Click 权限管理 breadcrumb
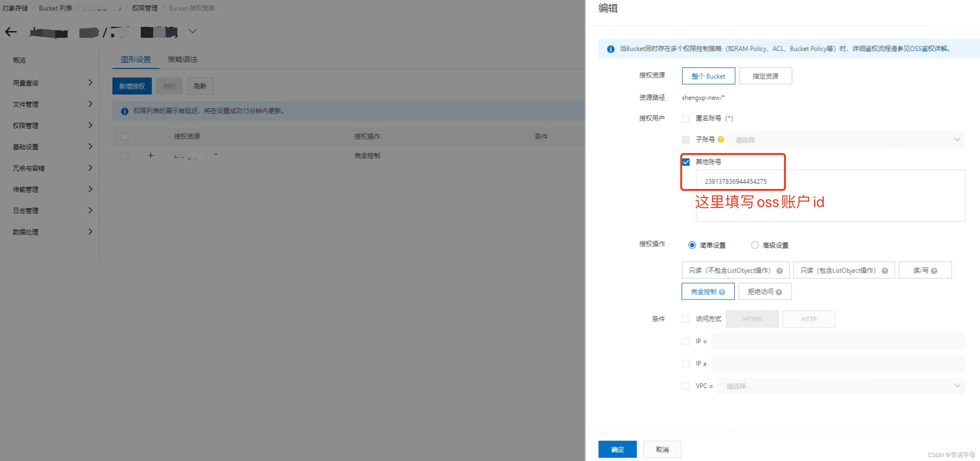Image resolution: width=980 pixels, height=461 pixels. point(145,8)
